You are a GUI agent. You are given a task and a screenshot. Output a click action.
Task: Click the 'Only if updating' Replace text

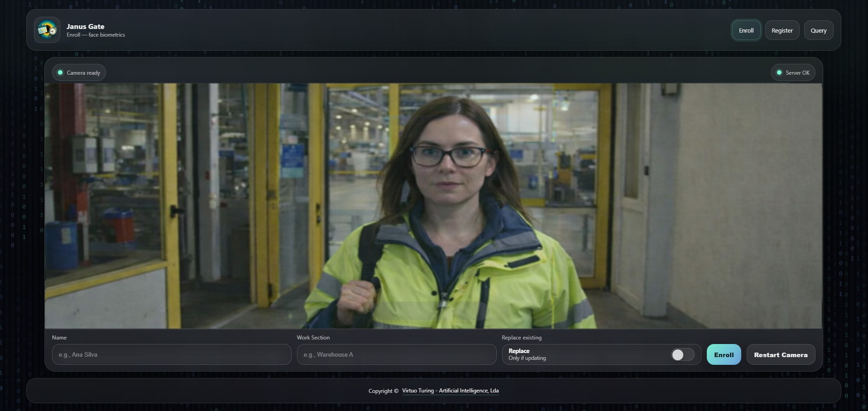(x=527, y=358)
